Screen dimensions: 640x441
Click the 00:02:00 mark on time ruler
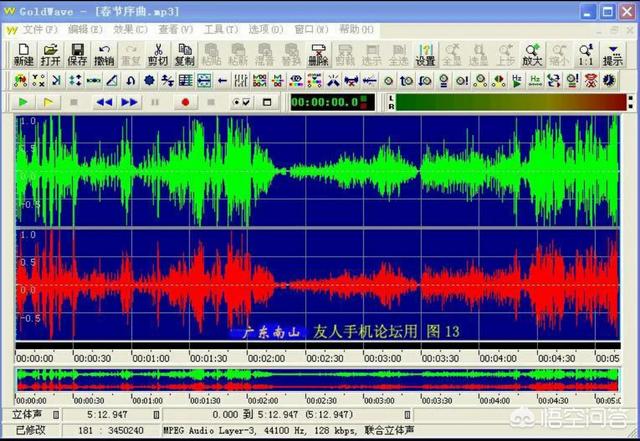pos(267,359)
